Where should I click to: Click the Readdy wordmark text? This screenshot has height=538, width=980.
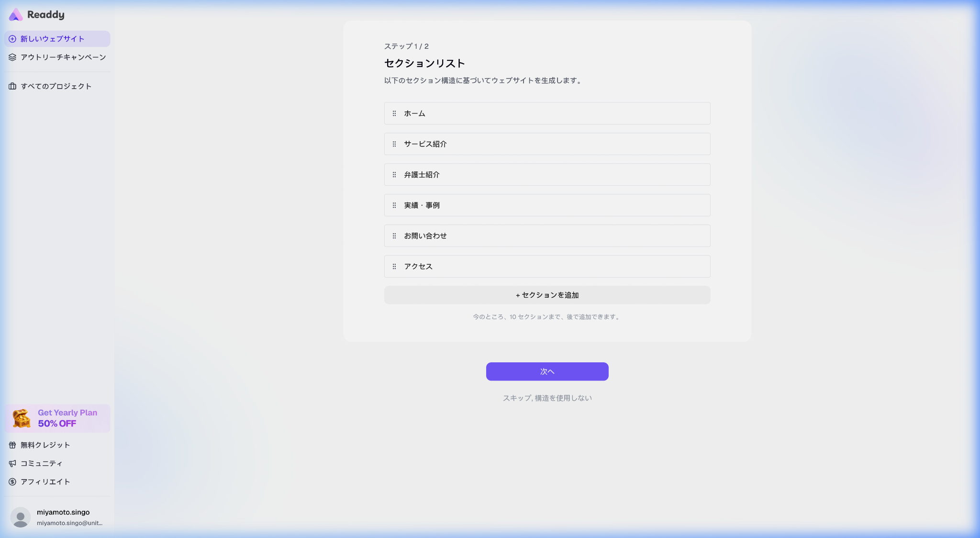coord(46,15)
